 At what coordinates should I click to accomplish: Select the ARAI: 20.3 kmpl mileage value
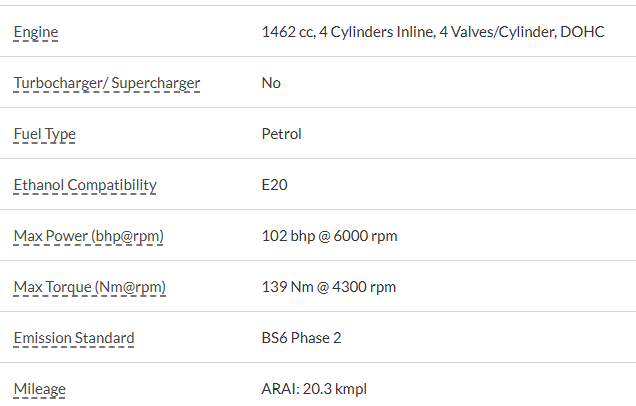(x=314, y=389)
